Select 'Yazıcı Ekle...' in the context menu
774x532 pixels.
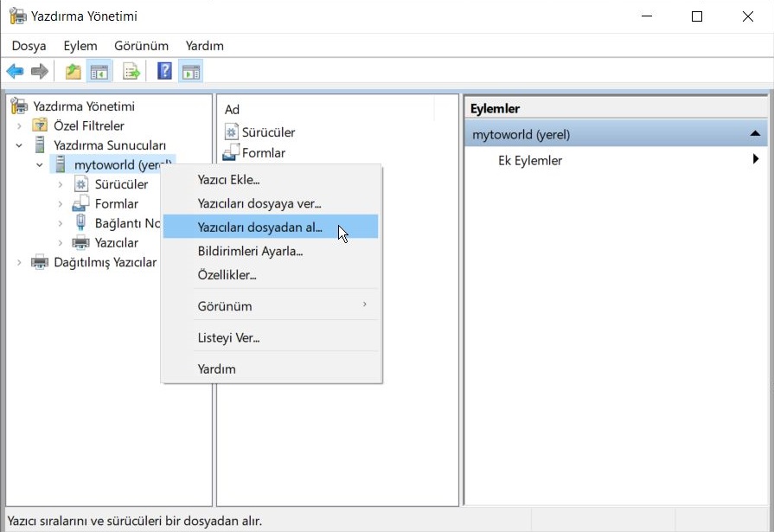[x=228, y=180]
